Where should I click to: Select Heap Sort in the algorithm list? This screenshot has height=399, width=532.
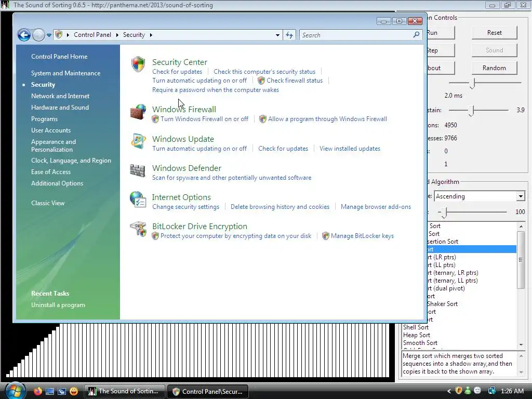416,335
